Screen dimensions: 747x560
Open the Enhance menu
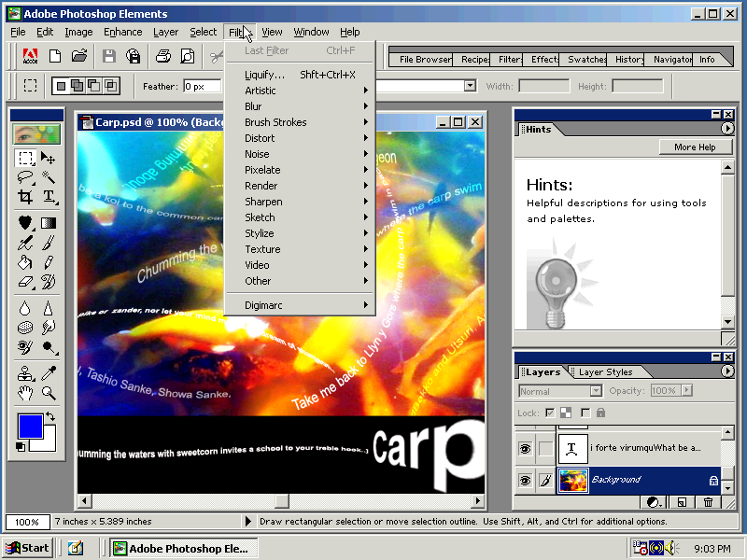(x=123, y=32)
